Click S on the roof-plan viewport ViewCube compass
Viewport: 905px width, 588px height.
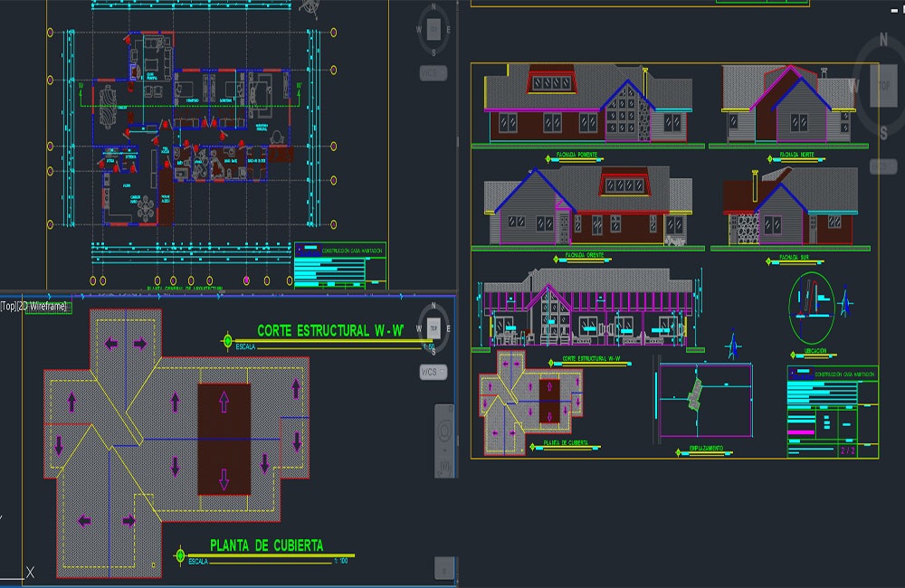pos(434,351)
